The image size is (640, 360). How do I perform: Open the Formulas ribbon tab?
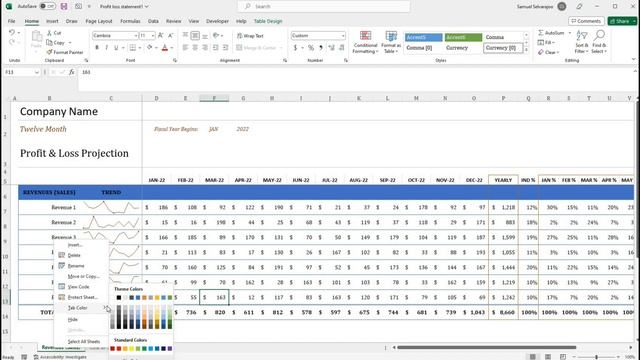tap(130, 21)
